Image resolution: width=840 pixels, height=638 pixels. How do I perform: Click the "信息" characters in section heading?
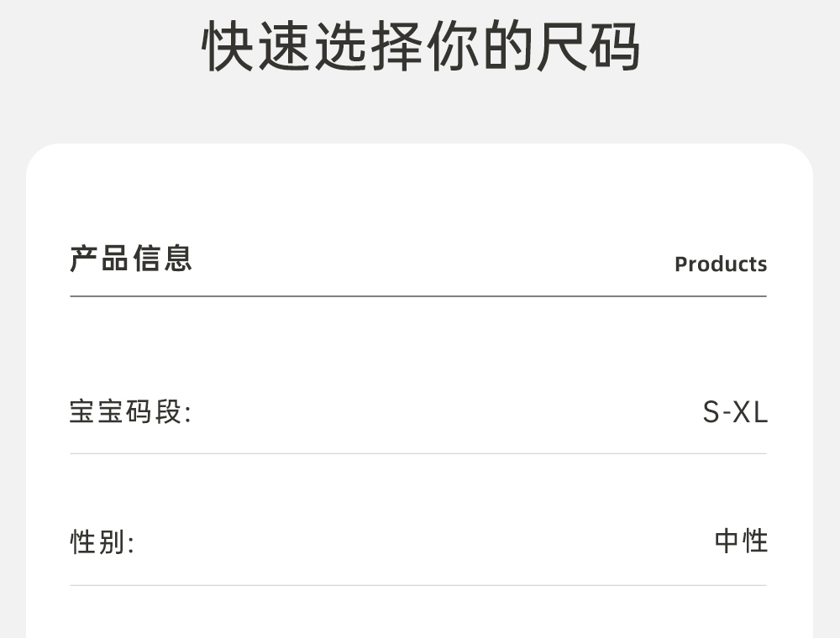[162, 259]
